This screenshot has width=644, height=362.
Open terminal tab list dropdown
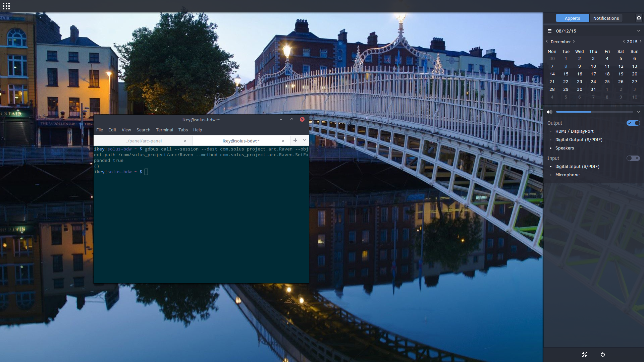click(305, 140)
